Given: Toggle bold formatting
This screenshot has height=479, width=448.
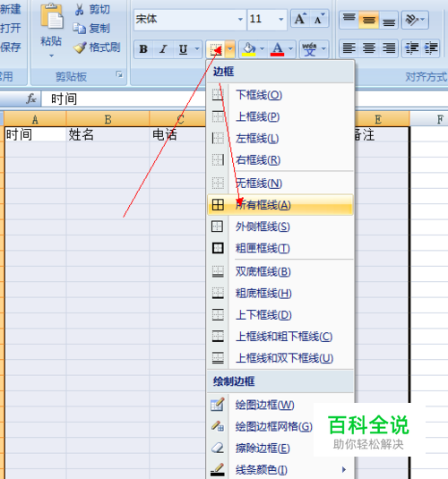Looking at the screenshot, I should [143, 49].
